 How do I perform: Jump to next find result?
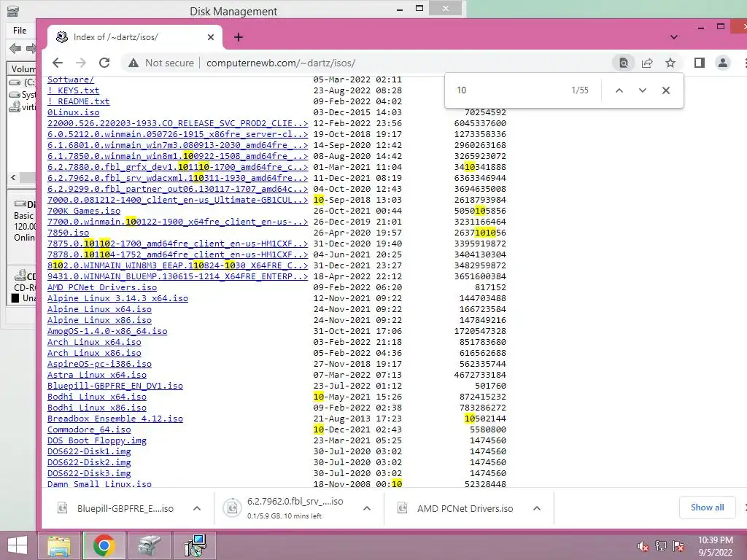642,90
